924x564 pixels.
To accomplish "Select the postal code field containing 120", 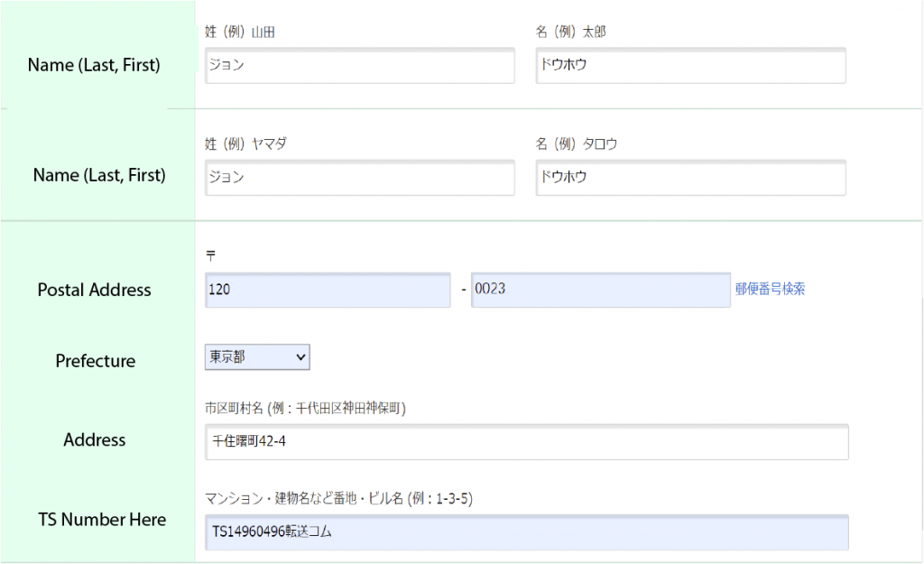I will click(327, 290).
